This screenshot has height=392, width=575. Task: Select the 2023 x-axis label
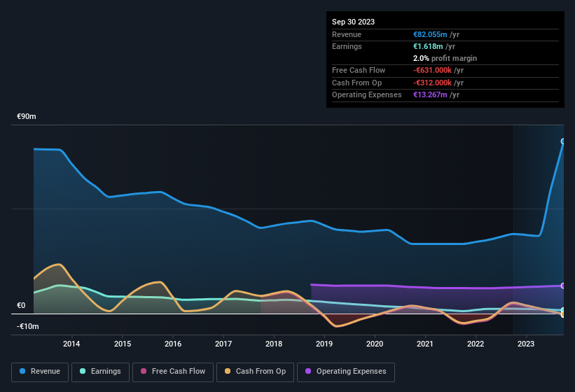pyautogui.click(x=526, y=344)
